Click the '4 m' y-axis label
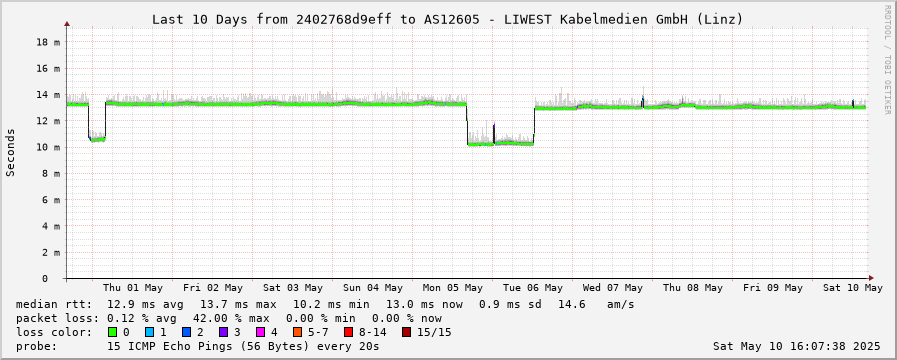This screenshot has width=897, height=360. [51, 226]
